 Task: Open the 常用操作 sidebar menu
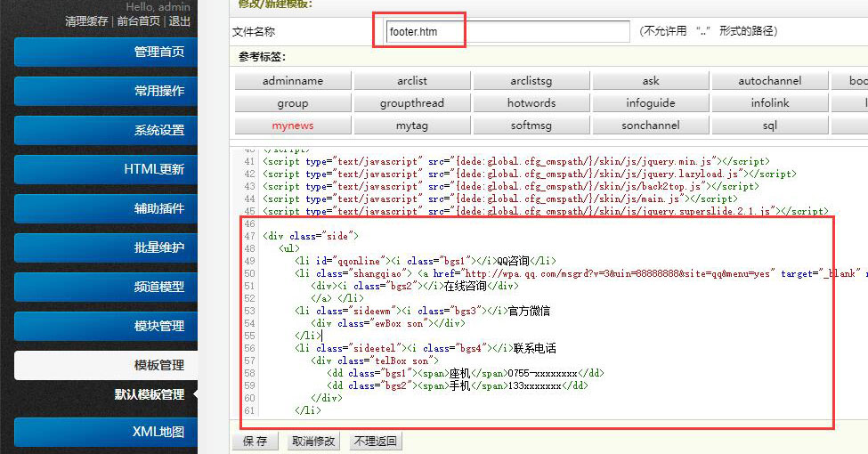106,91
